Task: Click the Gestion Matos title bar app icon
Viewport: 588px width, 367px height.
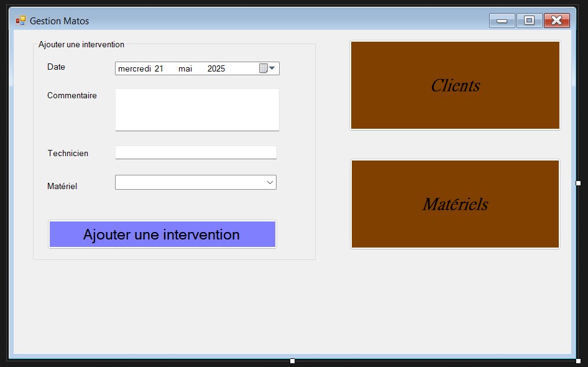Action: 21,21
